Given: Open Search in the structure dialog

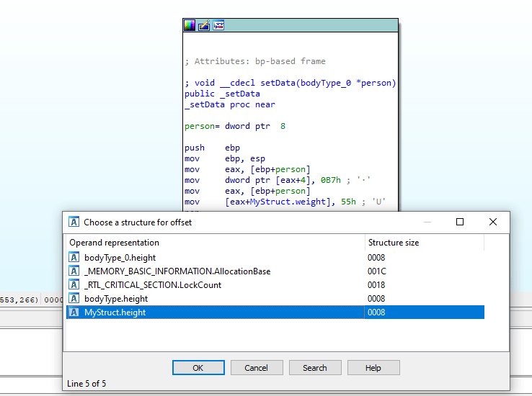Looking at the screenshot, I should pyautogui.click(x=315, y=368).
